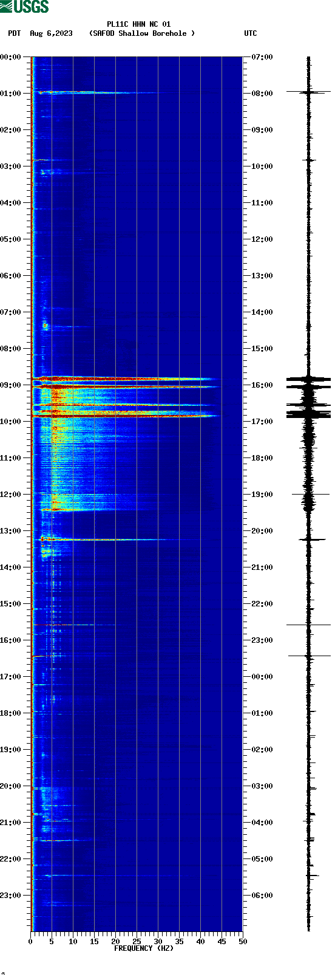Click the USGS logo
Viewport: 335px width, 980px height.
(24, 7)
